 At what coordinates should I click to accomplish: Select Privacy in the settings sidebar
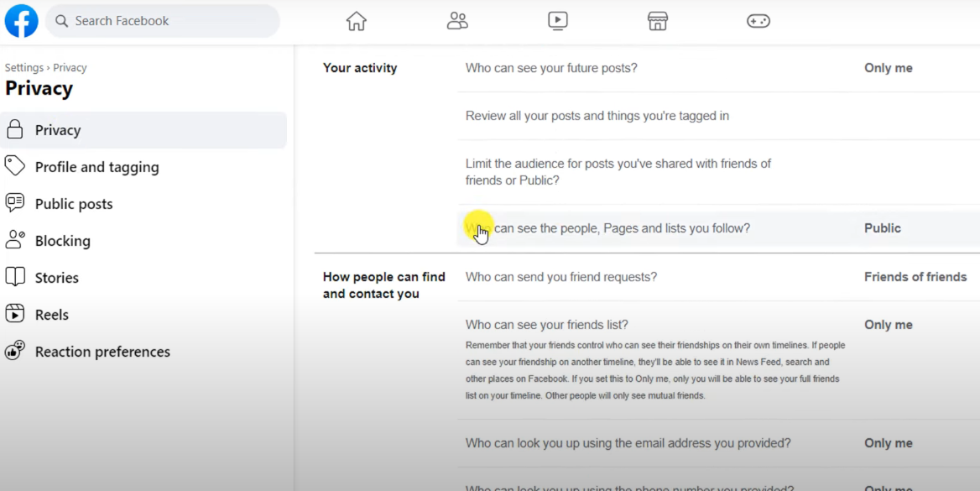click(x=58, y=130)
